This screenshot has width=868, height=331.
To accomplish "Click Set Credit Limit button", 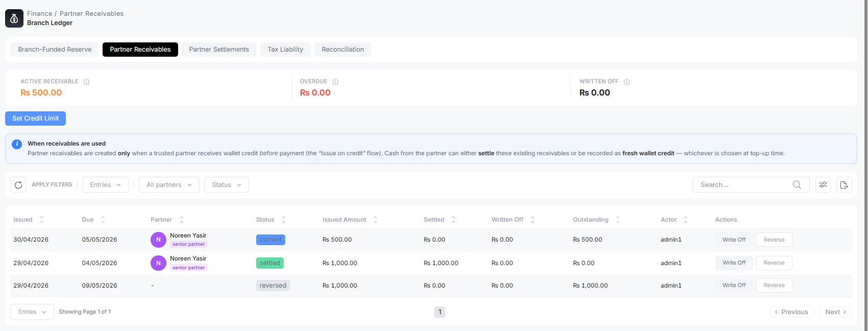I will [35, 119].
